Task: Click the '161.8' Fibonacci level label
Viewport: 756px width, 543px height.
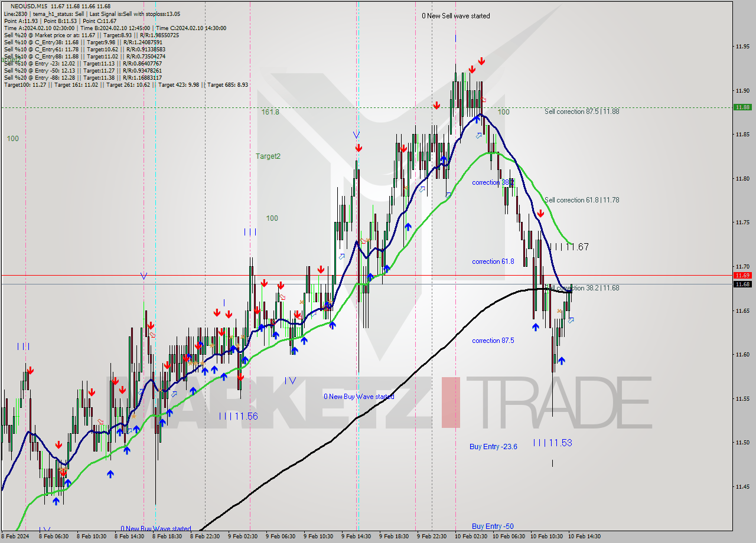Action: (x=271, y=112)
